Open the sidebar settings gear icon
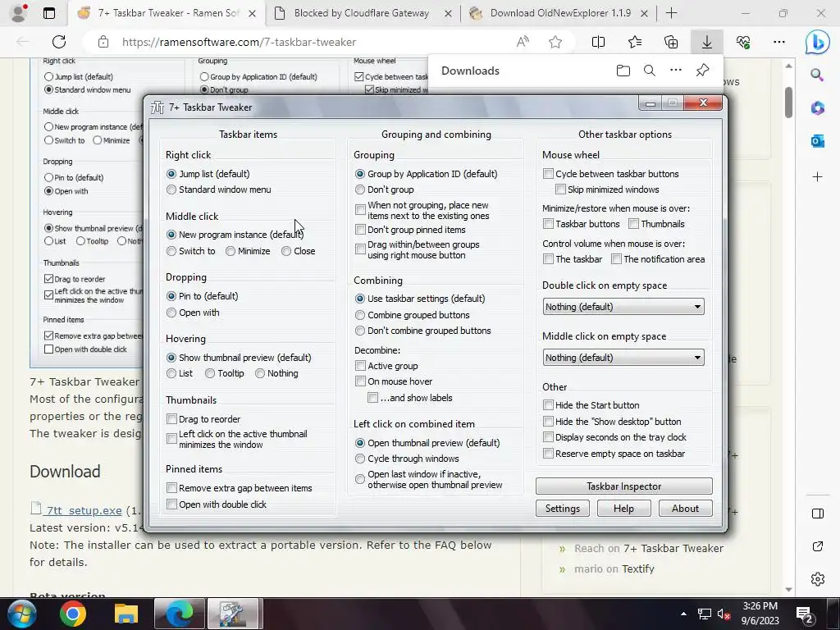 tap(818, 579)
